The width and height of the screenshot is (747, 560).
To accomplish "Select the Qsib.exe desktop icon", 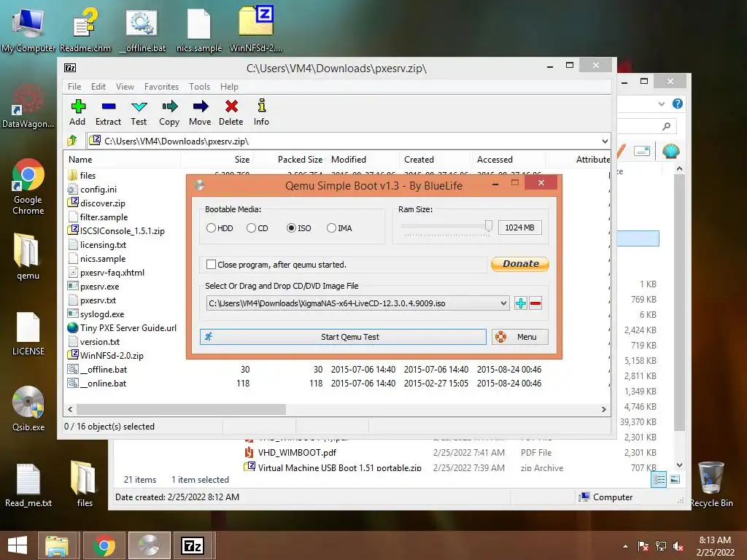I will point(28,408).
